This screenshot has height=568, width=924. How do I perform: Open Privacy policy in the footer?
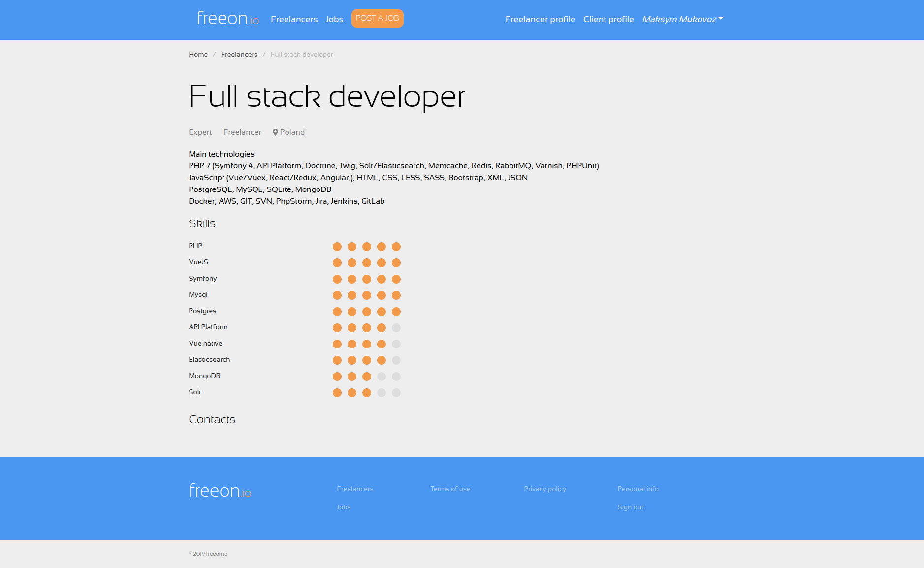click(544, 489)
